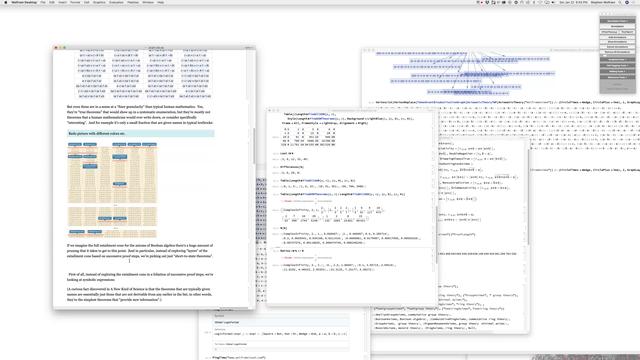Click the front notebook's vertical scrollbar thumb

(253, 146)
